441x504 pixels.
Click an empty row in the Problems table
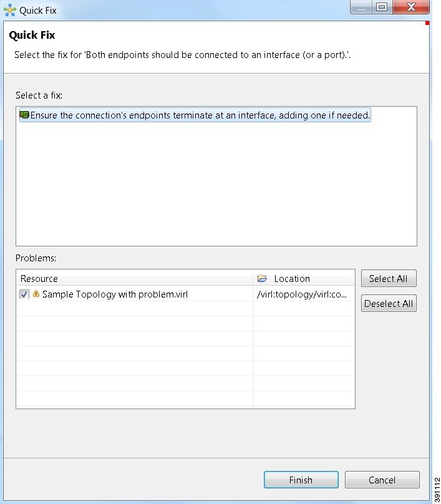pyautogui.click(x=135, y=353)
